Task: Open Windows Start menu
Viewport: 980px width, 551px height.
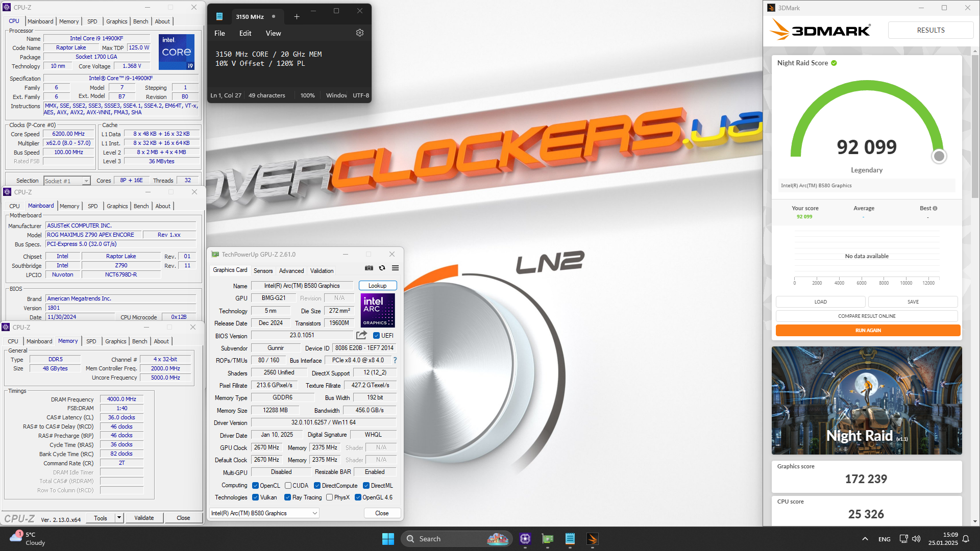Action: [388, 539]
